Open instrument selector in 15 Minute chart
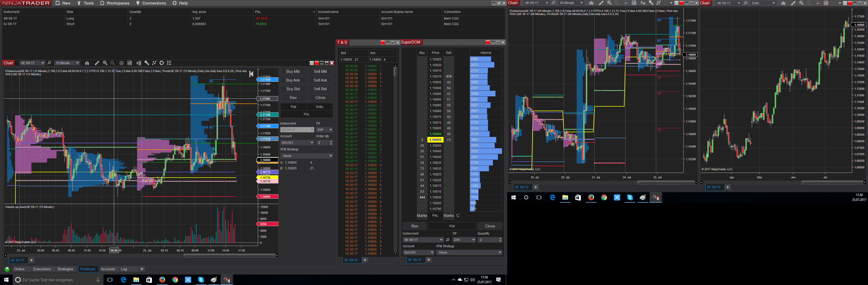Screen dimensions: 868x285 [x=32, y=63]
